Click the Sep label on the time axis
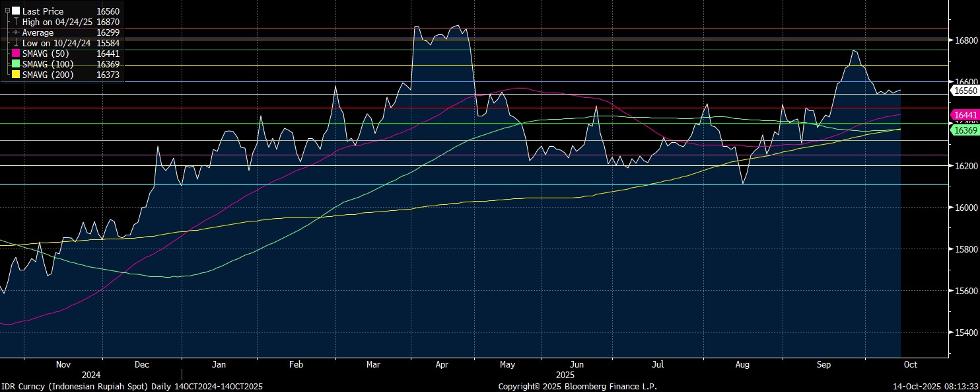Viewport: 980px width, 392px height. pyautogui.click(x=823, y=364)
